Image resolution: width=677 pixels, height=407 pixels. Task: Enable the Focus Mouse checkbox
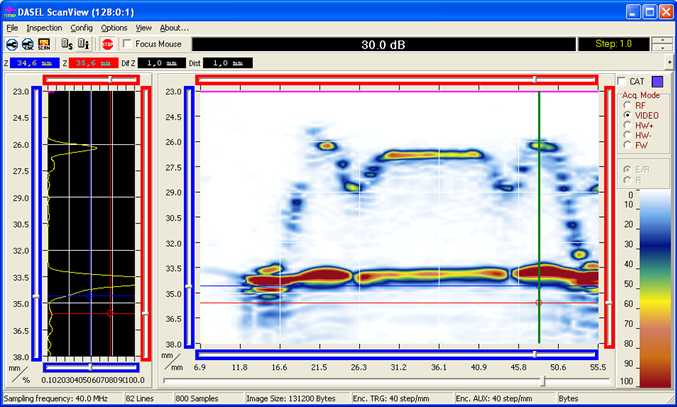(x=127, y=44)
